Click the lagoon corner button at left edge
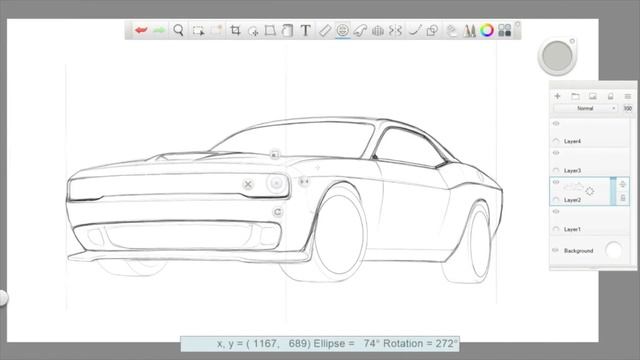 [2, 298]
